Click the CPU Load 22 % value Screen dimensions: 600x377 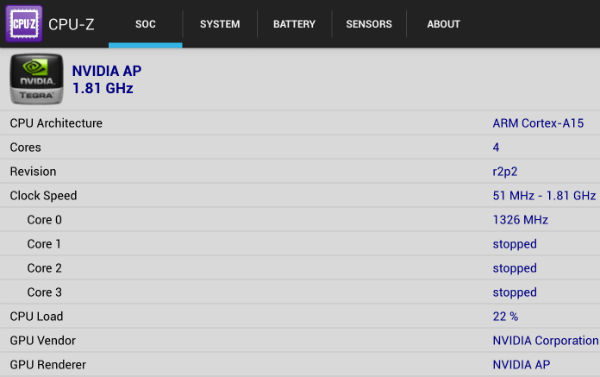505,317
